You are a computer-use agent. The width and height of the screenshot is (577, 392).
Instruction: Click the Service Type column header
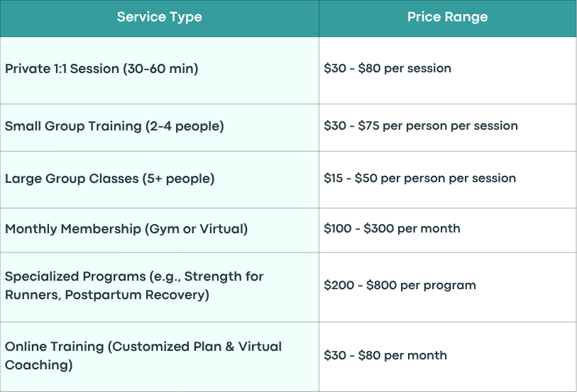160,18
